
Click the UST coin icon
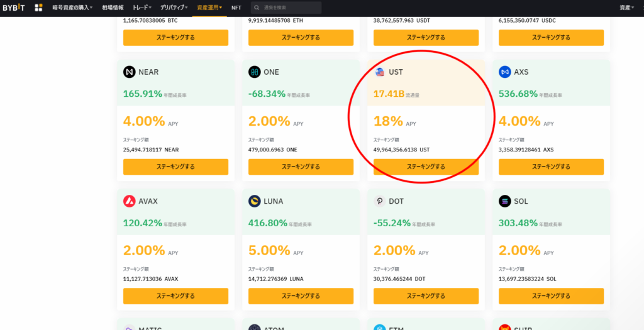[x=379, y=72]
